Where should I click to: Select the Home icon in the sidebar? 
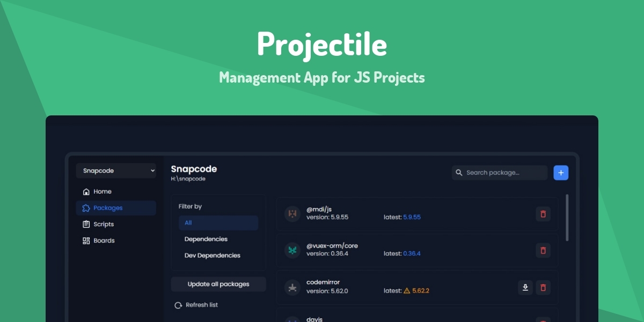86,191
